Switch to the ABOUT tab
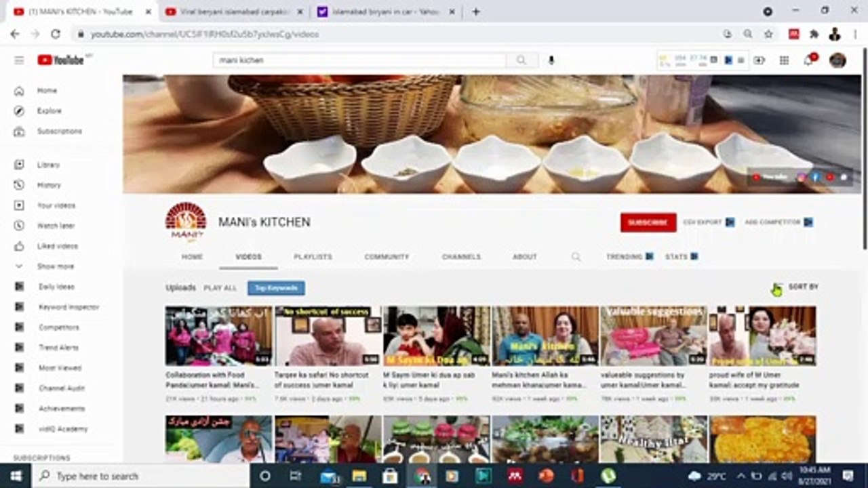The image size is (868, 488). (x=525, y=257)
